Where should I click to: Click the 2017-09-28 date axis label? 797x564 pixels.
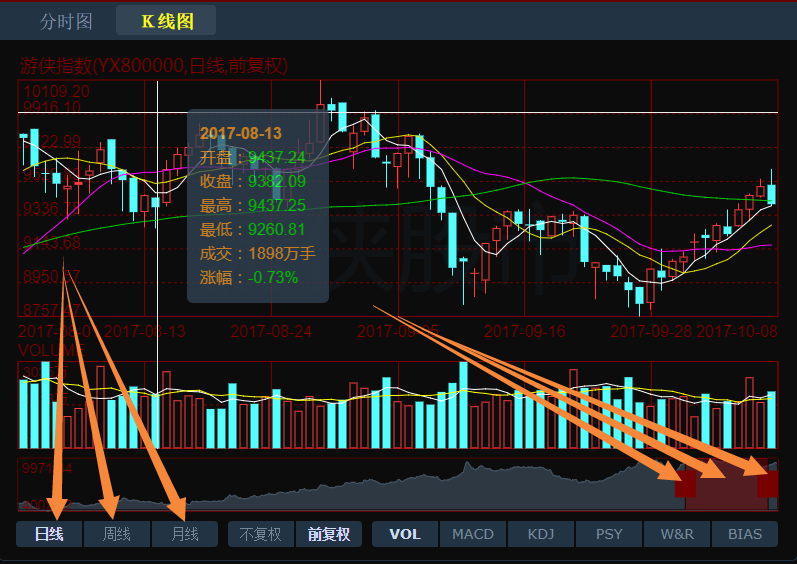click(651, 331)
